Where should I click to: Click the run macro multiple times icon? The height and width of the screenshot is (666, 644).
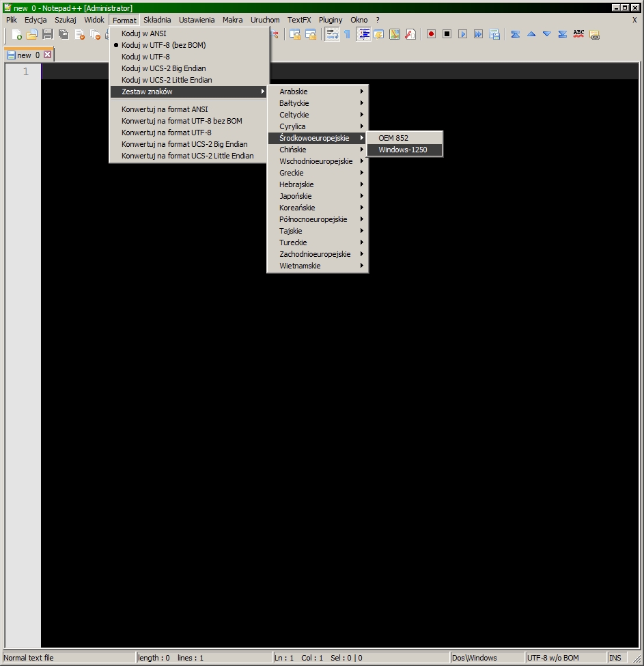tap(478, 34)
